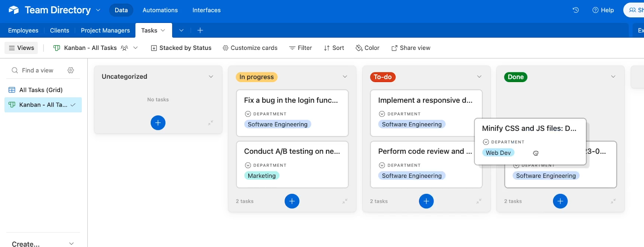644x247 pixels.
Task: Expand the Uncategorized stack with arrows icon
Action: pyautogui.click(x=211, y=123)
